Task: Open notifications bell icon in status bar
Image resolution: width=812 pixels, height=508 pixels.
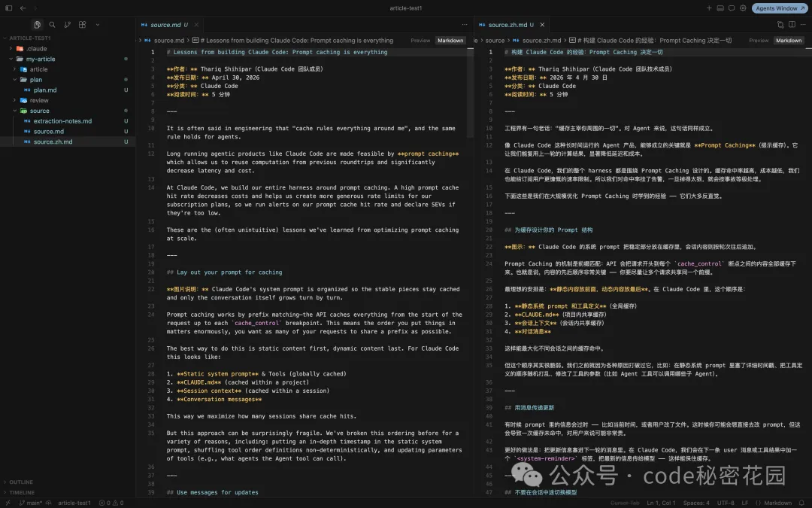Action: click(x=802, y=503)
